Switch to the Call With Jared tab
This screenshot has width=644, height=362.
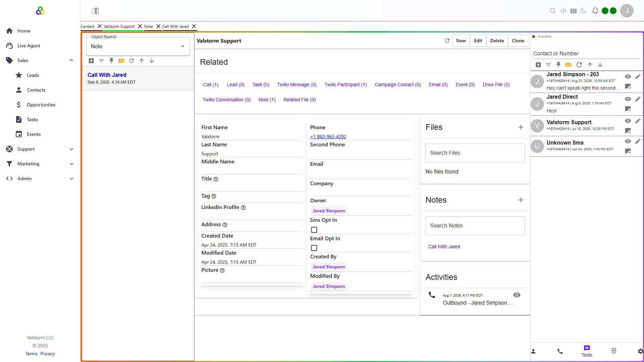(x=175, y=27)
